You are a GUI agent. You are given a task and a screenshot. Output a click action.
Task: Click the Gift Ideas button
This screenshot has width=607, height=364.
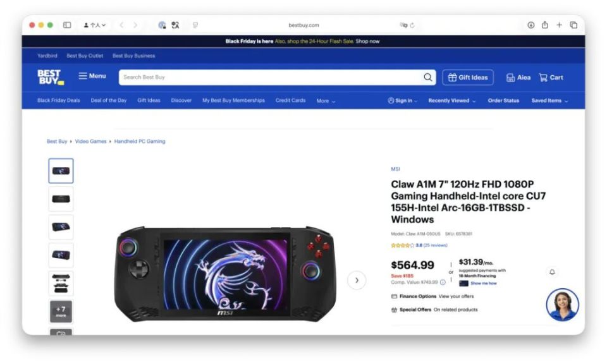(468, 77)
